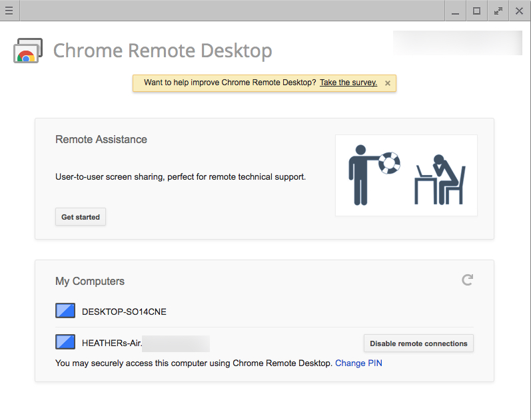Select the HEATHERs-Air computer name
The image size is (531, 420).
coord(112,343)
